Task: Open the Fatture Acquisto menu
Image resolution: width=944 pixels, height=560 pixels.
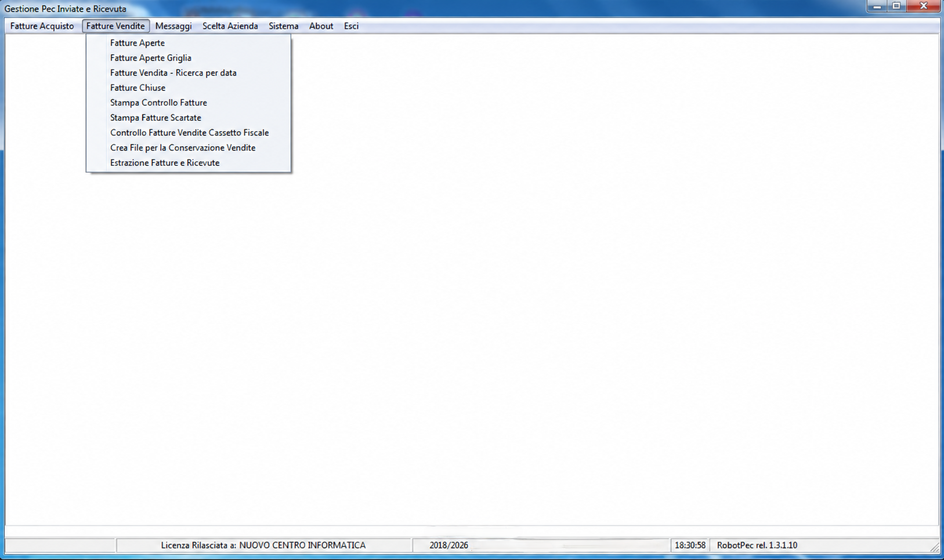Action: click(x=42, y=26)
